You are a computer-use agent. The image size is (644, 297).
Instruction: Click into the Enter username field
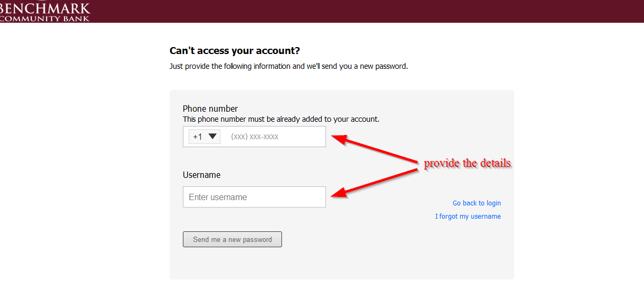[x=254, y=197]
